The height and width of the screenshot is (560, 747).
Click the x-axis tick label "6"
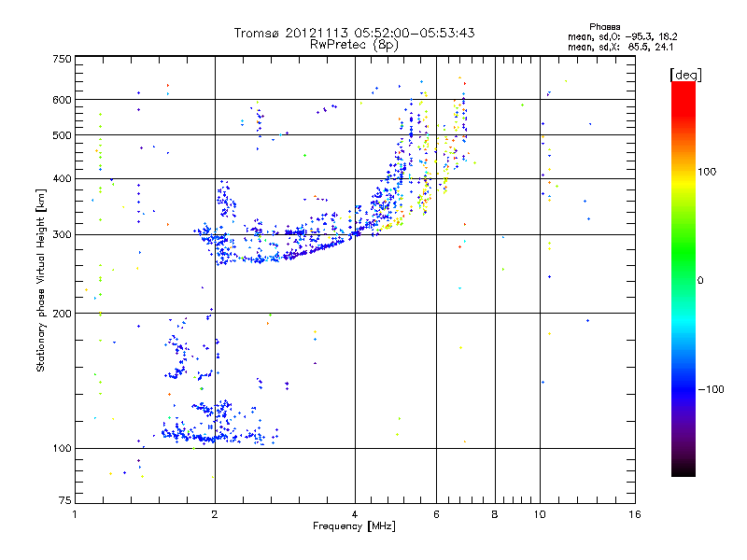coord(436,514)
